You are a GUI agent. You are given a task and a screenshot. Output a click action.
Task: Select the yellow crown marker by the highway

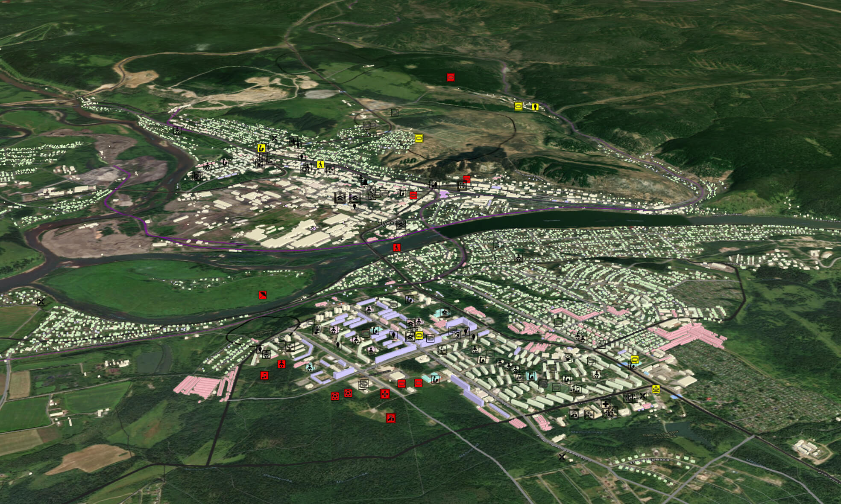click(656, 389)
